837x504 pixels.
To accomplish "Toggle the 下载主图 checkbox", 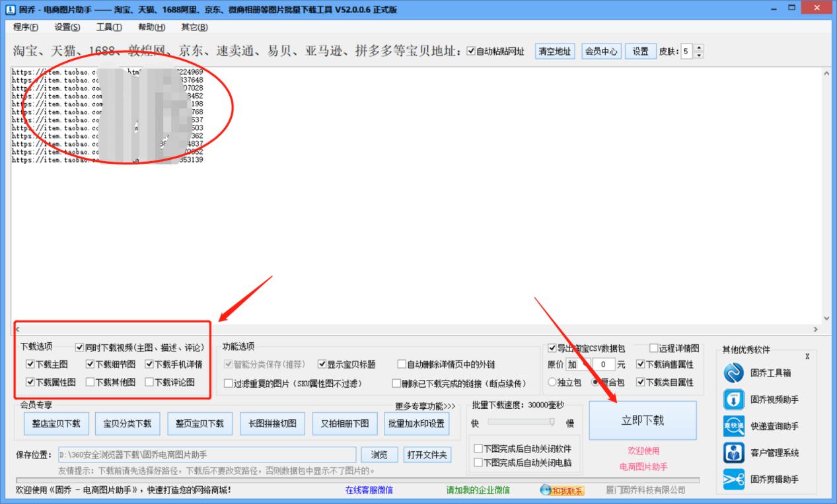I will (30, 364).
